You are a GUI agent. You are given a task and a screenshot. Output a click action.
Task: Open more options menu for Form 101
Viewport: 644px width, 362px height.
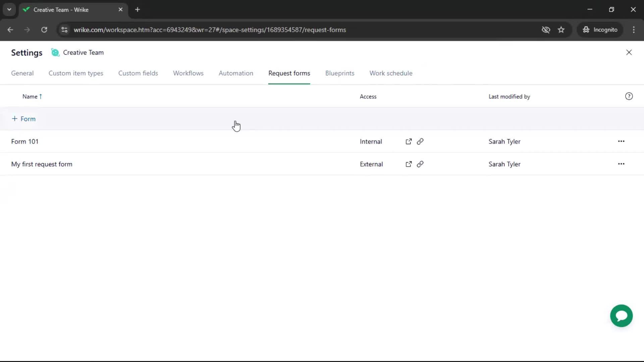[x=621, y=141]
